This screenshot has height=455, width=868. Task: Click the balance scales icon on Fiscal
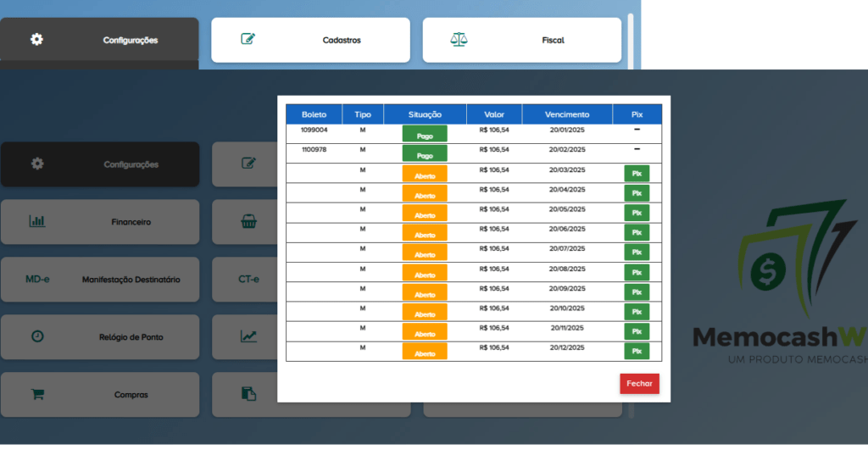click(459, 40)
